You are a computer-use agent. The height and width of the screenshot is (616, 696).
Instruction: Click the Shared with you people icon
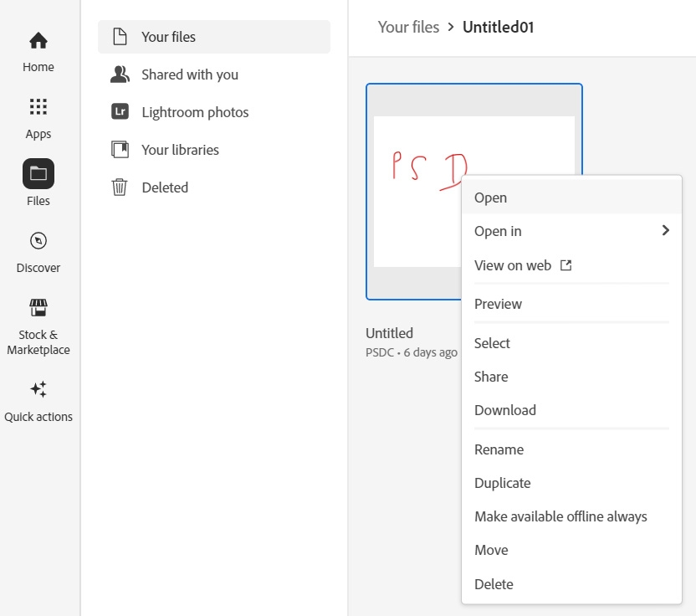point(120,74)
